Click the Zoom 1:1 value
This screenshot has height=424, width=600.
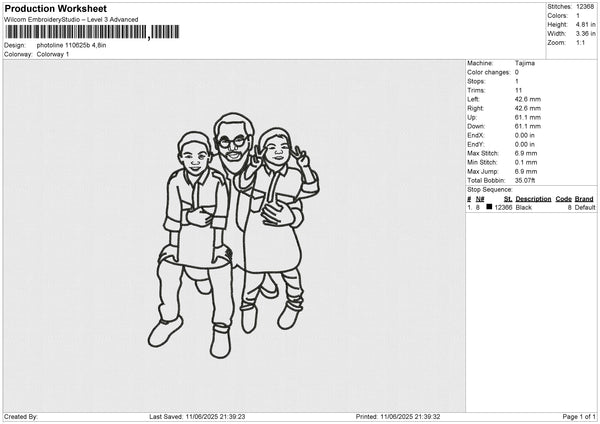pos(580,42)
